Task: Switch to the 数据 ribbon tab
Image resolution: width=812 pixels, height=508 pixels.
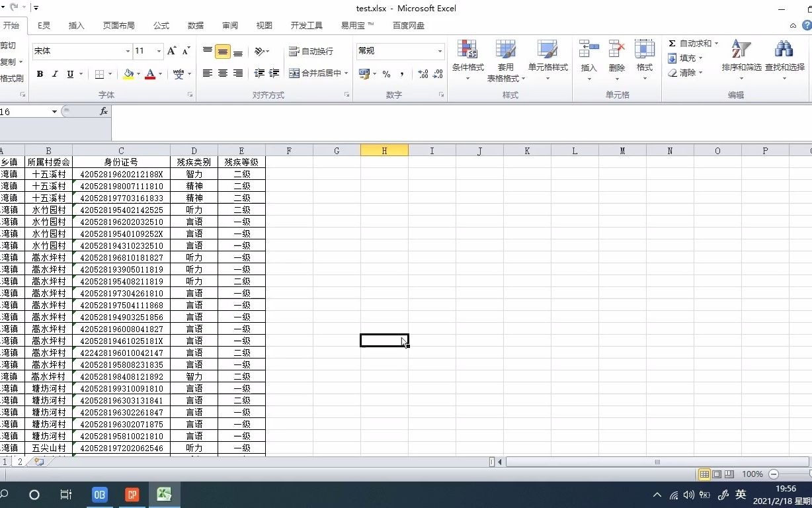Action: pyautogui.click(x=196, y=26)
